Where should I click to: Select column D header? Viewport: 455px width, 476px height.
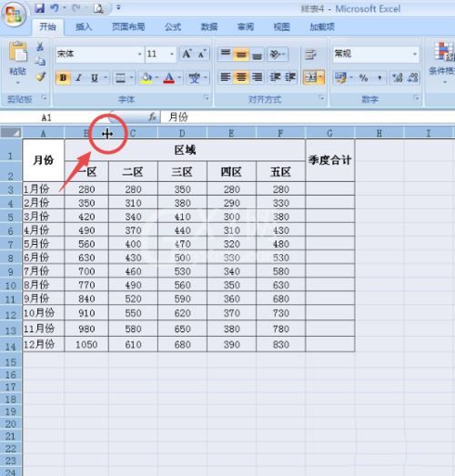tap(182, 133)
